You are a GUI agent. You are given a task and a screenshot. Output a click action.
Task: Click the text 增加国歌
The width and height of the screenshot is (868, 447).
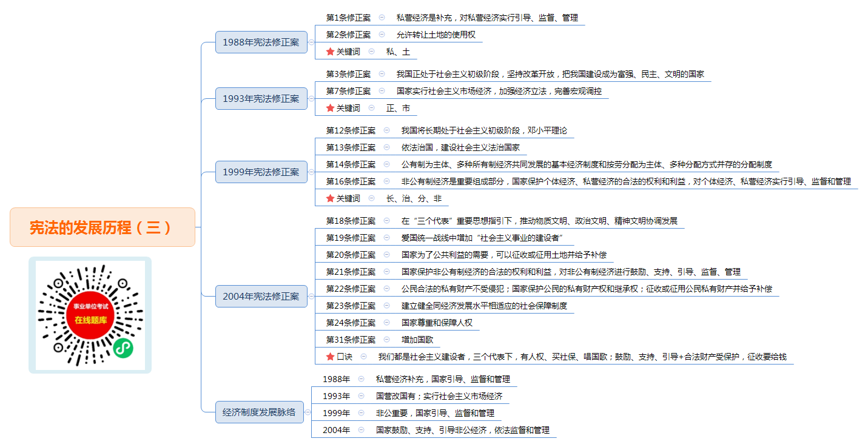417,340
